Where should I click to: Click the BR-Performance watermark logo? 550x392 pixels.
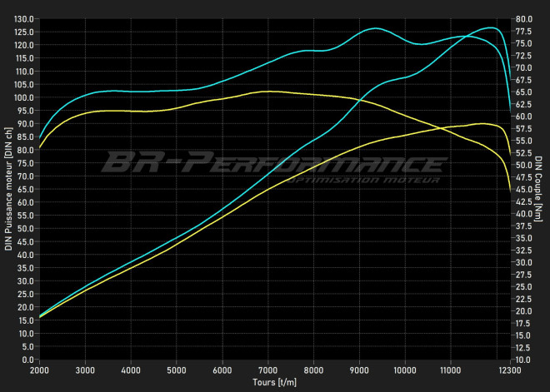pyautogui.click(x=272, y=162)
